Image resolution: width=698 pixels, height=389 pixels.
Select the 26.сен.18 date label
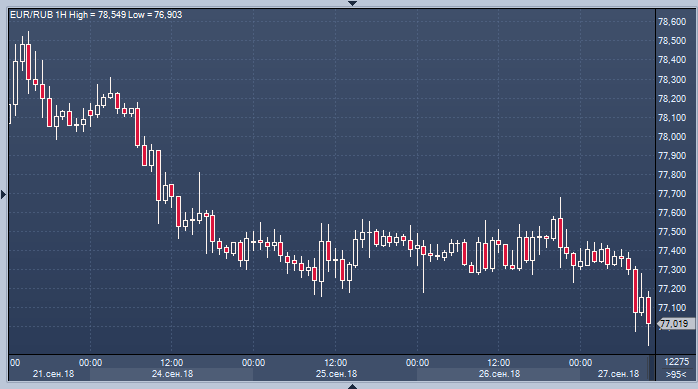click(x=499, y=374)
